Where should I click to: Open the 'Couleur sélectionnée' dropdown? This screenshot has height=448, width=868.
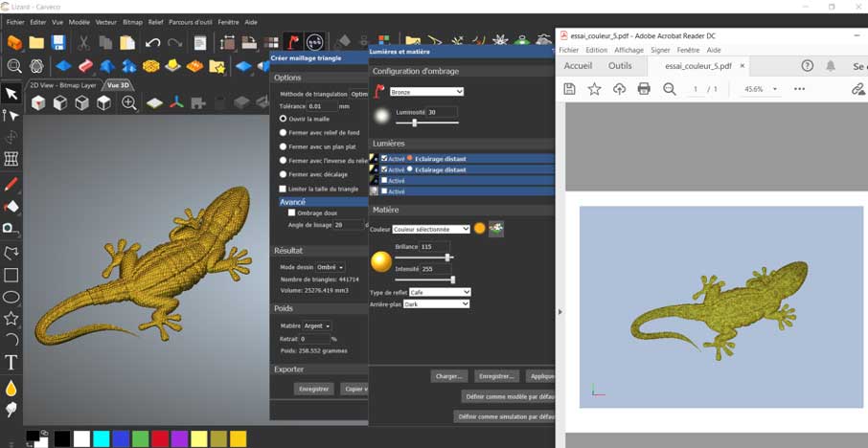pos(431,229)
